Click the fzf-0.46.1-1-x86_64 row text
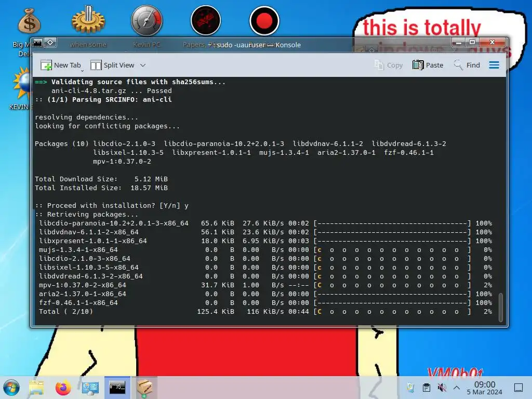This screenshot has width=532, height=399. 78,303
